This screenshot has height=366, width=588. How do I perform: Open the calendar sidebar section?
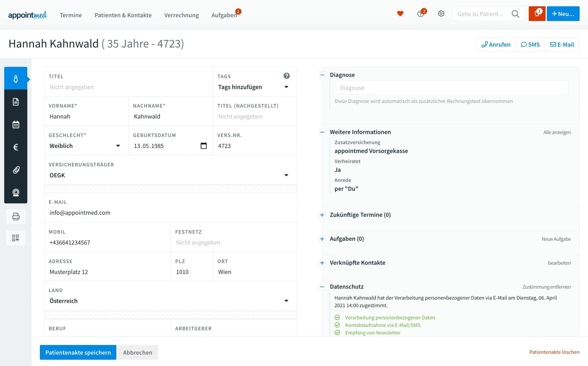16,125
